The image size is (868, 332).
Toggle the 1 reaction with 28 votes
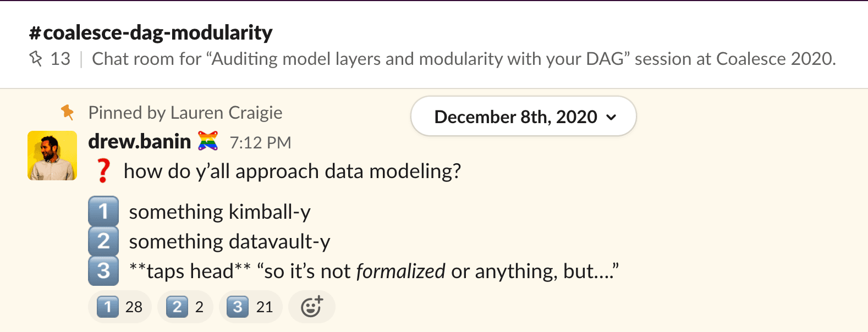120,307
